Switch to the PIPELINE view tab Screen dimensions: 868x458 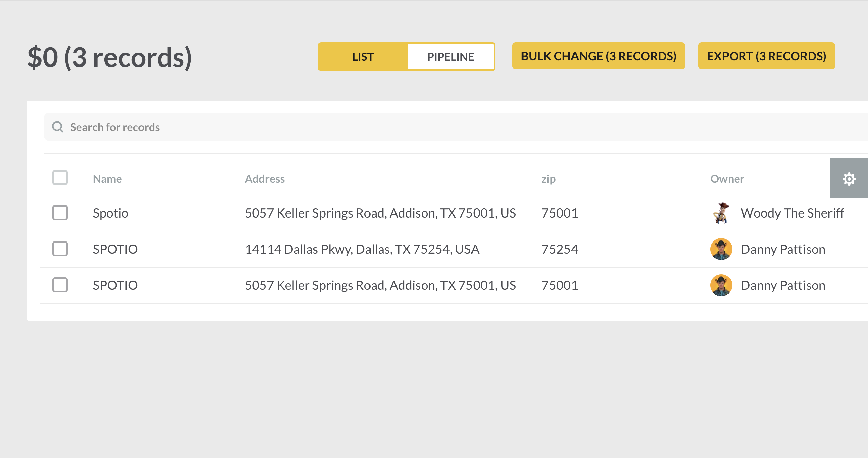(451, 57)
